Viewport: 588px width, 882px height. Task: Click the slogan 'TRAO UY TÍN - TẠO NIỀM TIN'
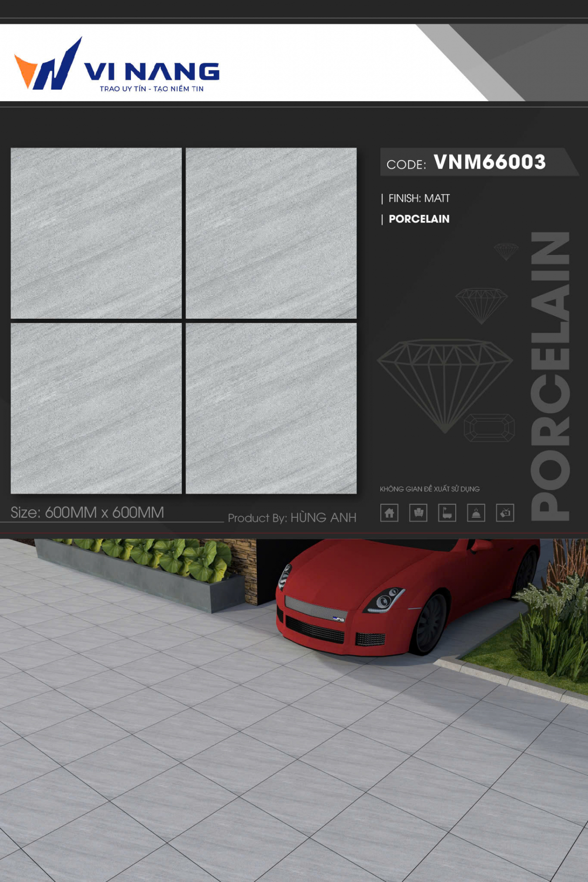click(x=152, y=89)
